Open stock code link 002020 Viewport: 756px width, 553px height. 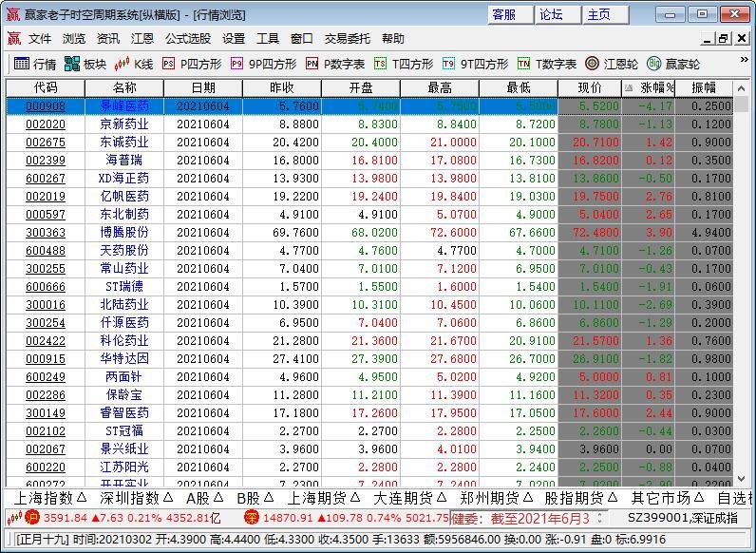point(46,124)
